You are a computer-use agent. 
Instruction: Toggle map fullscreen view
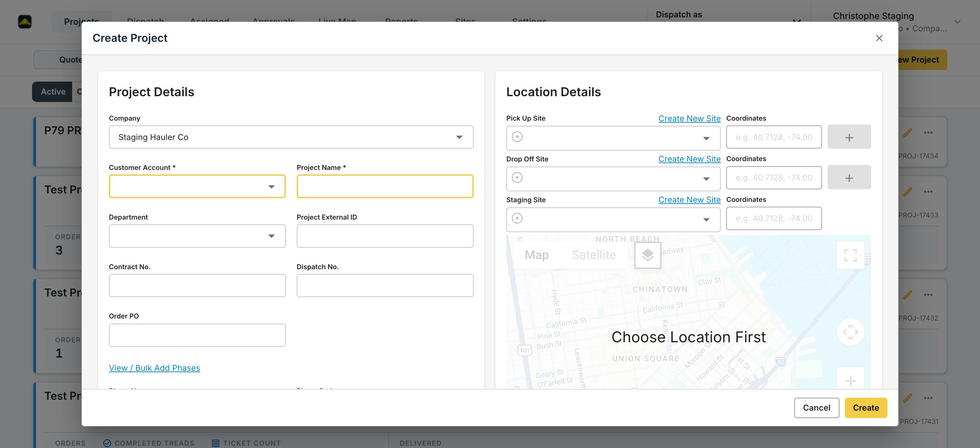point(850,255)
